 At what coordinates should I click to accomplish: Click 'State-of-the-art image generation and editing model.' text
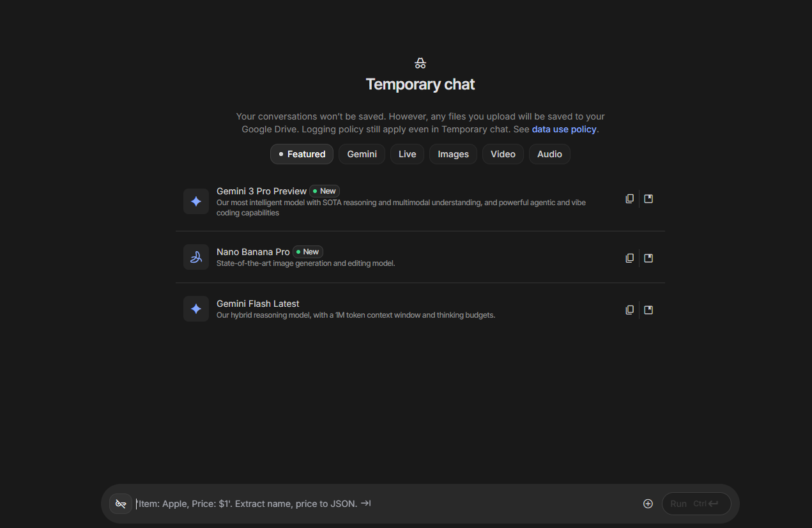(x=305, y=263)
